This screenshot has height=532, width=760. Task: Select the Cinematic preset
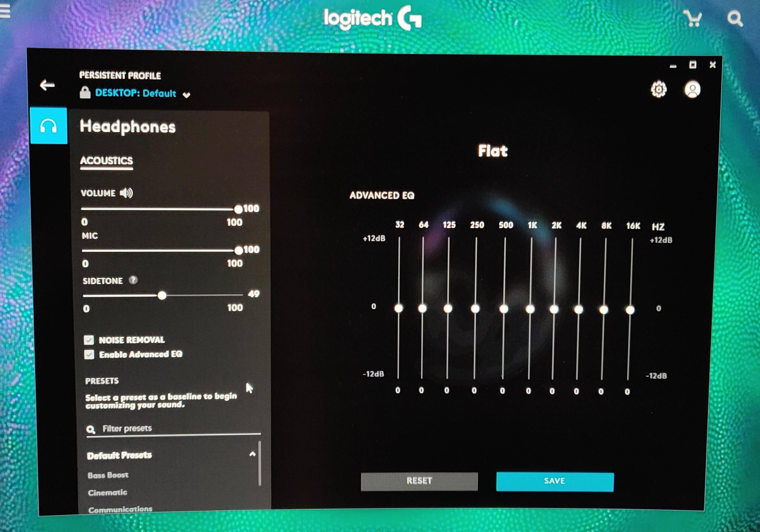(107, 493)
